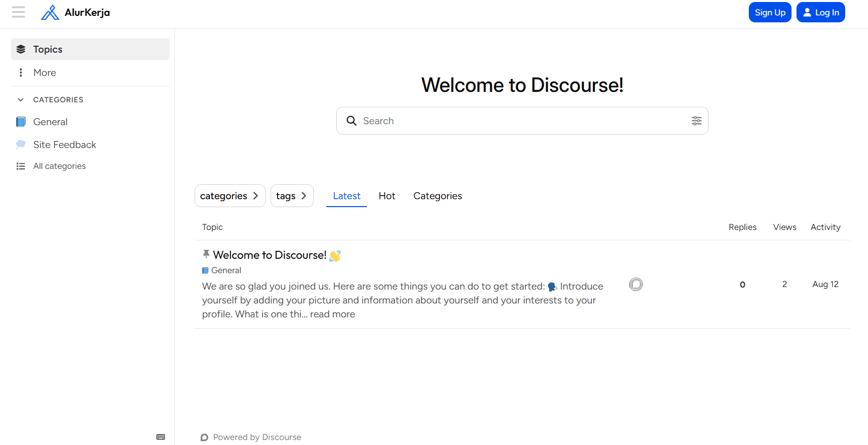Click the magnifying glass search icon
The height and width of the screenshot is (445, 868).
[x=352, y=121]
